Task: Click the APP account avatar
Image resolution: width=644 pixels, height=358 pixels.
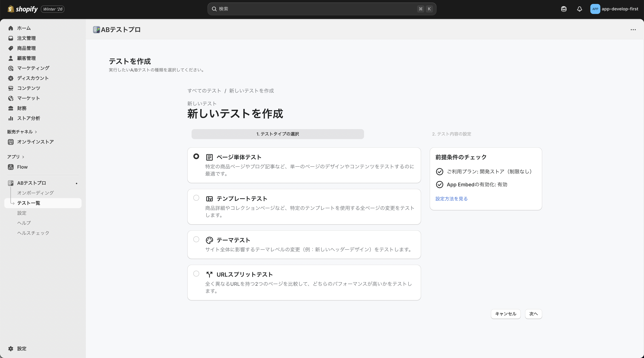Action: pyautogui.click(x=595, y=9)
